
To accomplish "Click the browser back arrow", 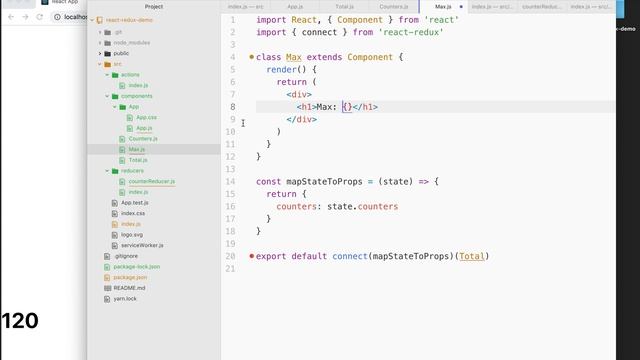I will tap(11, 17).
